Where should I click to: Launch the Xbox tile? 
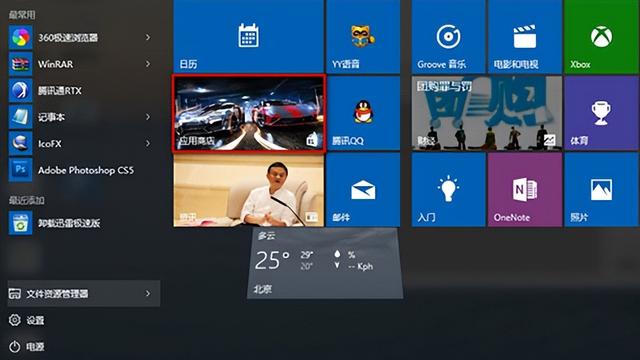pos(602,36)
